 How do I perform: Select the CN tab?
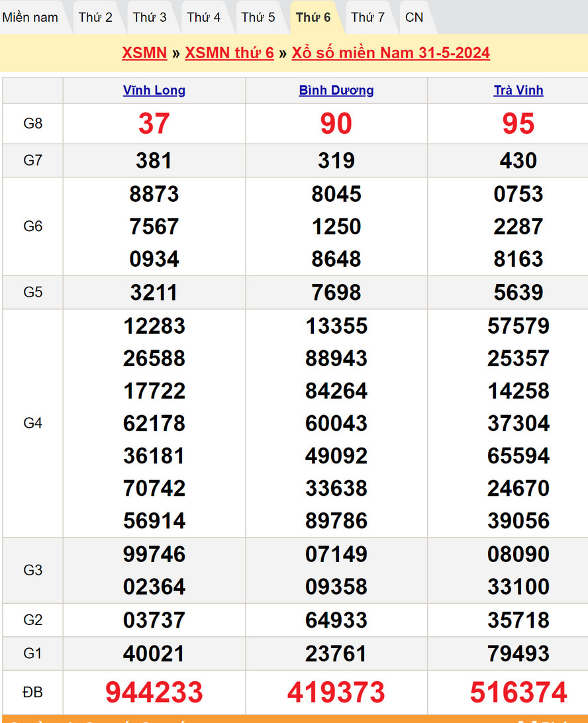coord(415,17)
